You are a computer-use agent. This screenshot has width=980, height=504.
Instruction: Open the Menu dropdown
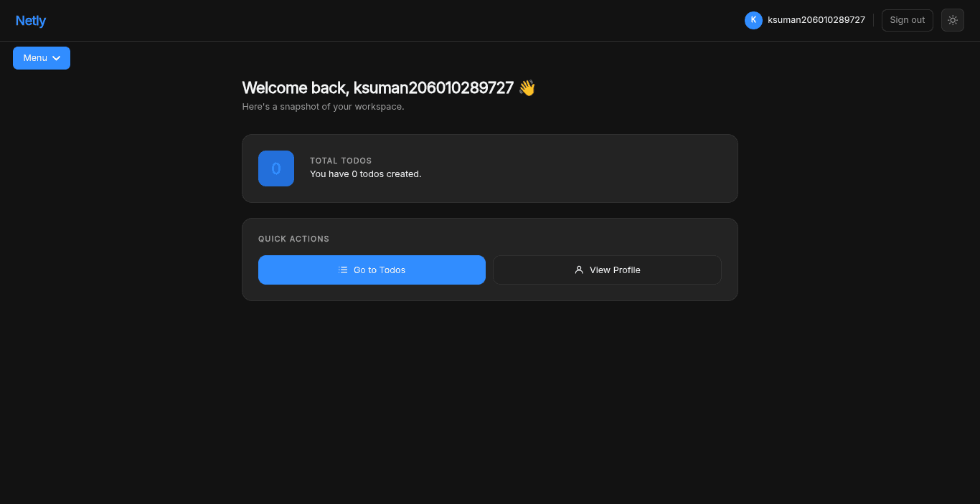pos(42,58)
